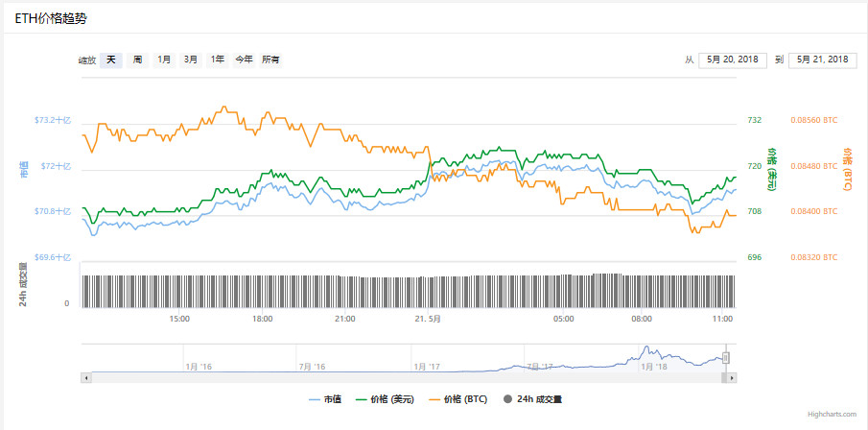Image resolution: width=868 pixels, height=430 pixels.
Task: Click the 21. 5月 x-axis label
Action: [428, 319]
